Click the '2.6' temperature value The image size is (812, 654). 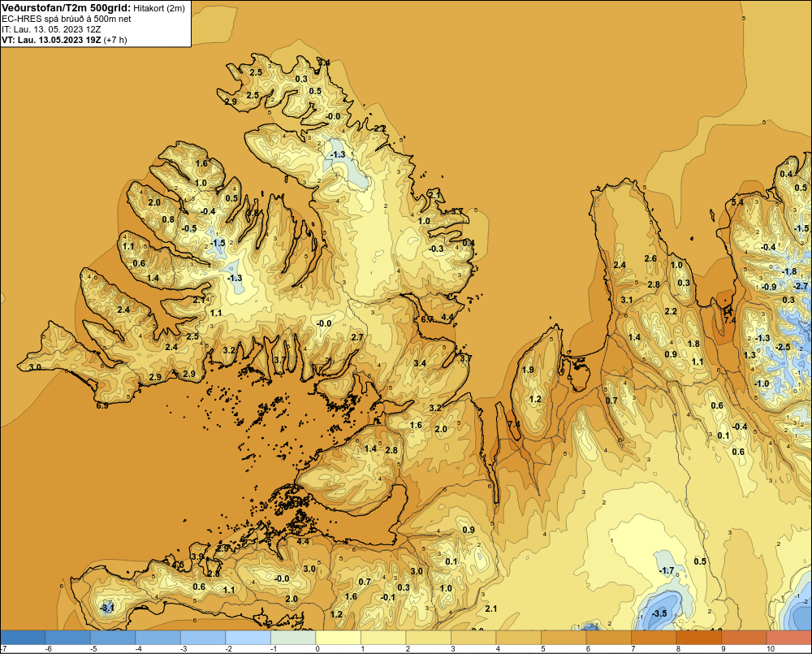[x=650, y=258]
